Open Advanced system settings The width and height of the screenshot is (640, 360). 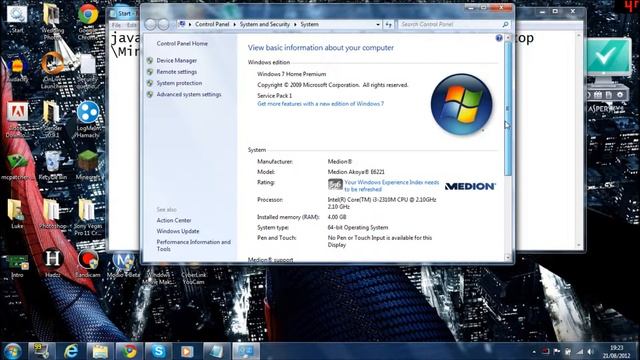click(189, 94)
